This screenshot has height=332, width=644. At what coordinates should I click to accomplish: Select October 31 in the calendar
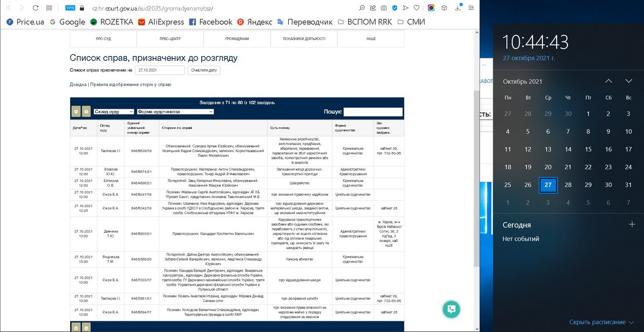pyautogui.click(x=628, y=185)
